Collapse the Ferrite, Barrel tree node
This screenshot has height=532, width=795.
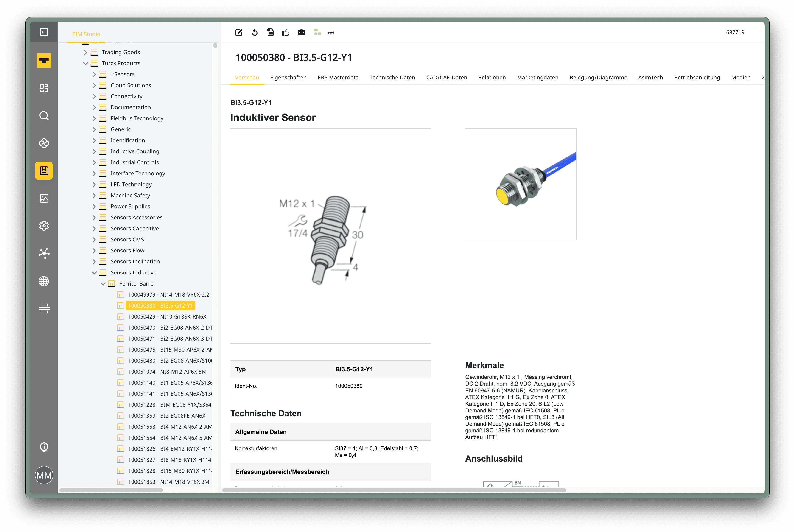103,284
